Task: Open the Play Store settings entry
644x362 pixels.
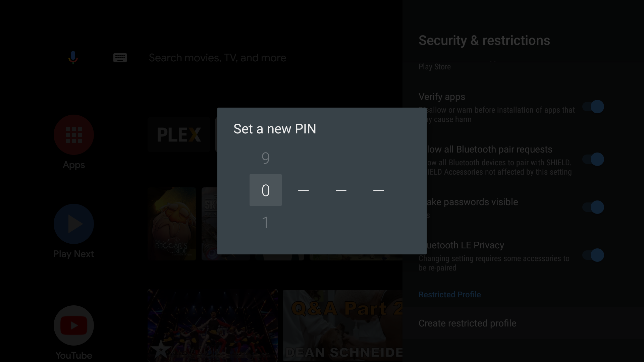Action: [x=434, y=66]
